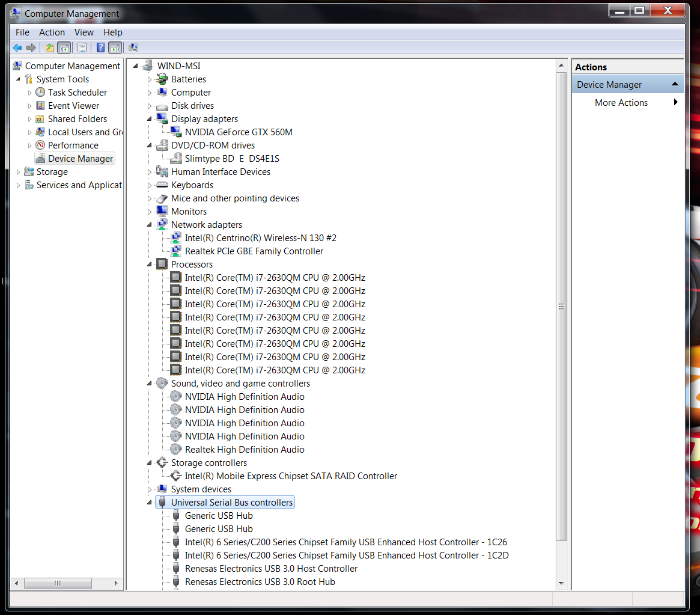Select NVIDIA GeForce GTX 560M device icon

176,132
